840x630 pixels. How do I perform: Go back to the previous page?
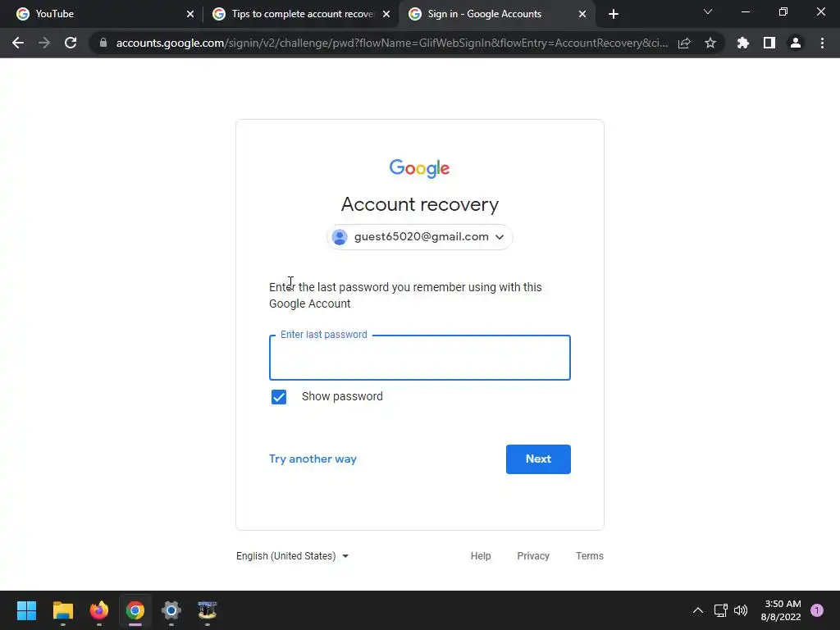click(18, 43)
